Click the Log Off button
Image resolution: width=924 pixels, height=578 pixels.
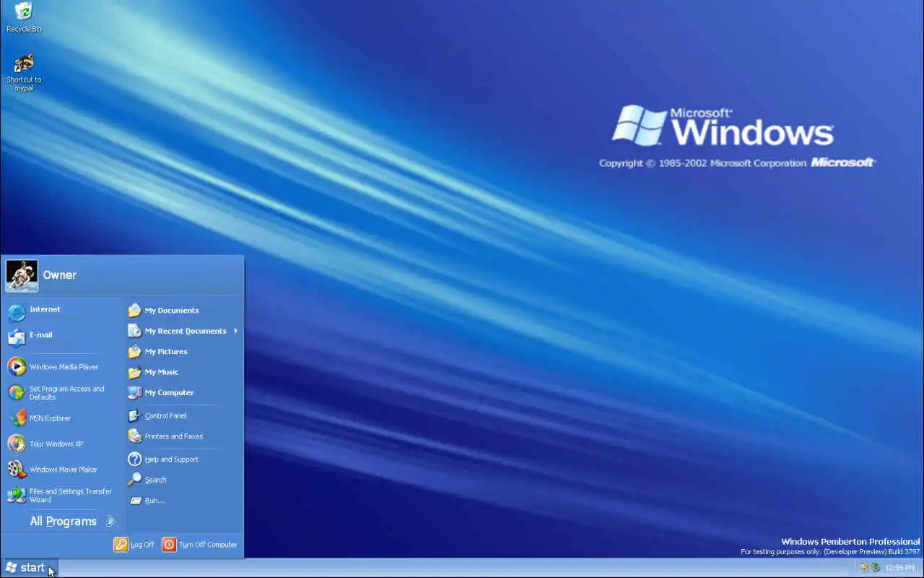[x=134, y=545]
